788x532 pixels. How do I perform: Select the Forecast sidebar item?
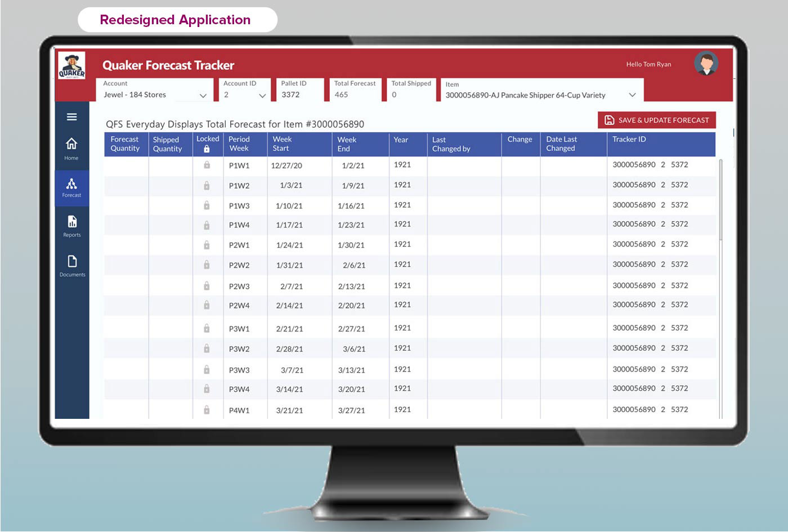[x=71, y=188]
